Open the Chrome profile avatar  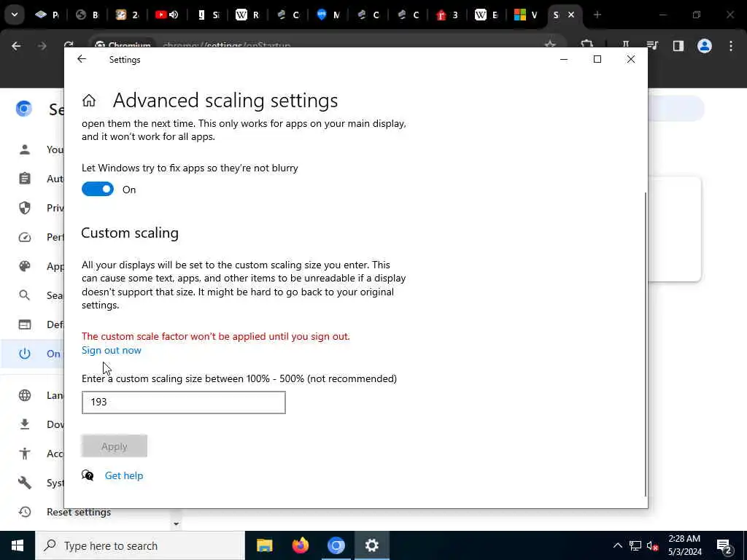click(705, 46)
